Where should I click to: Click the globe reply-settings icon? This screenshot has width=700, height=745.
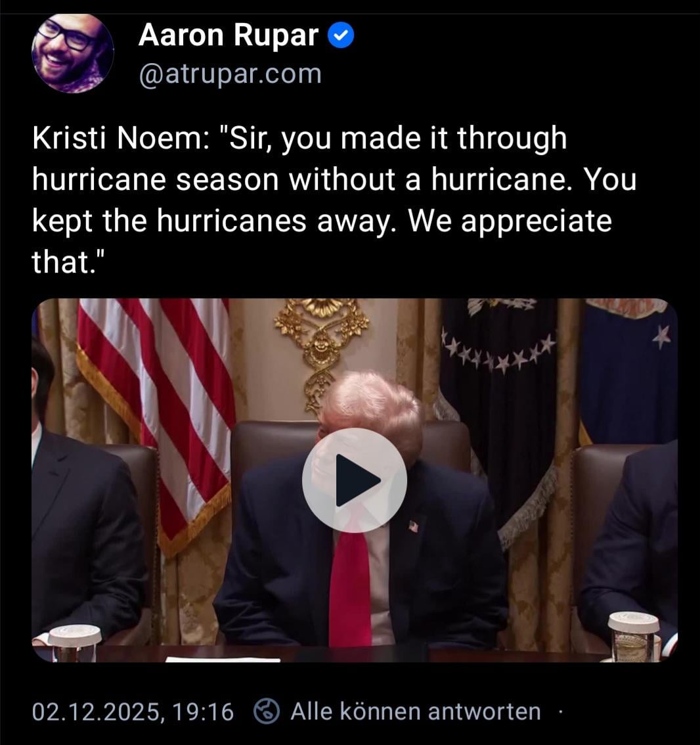pos(267,711)
